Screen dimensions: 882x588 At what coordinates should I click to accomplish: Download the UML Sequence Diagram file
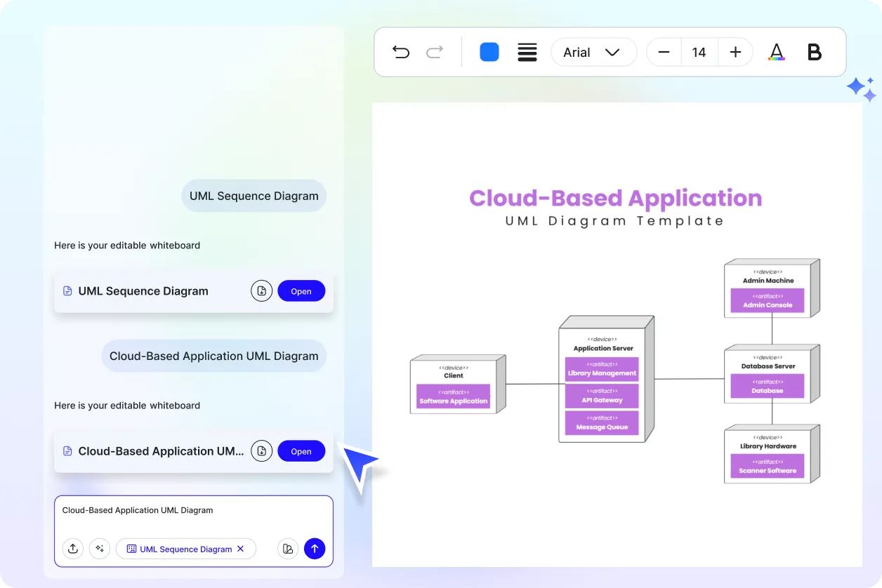261,291
